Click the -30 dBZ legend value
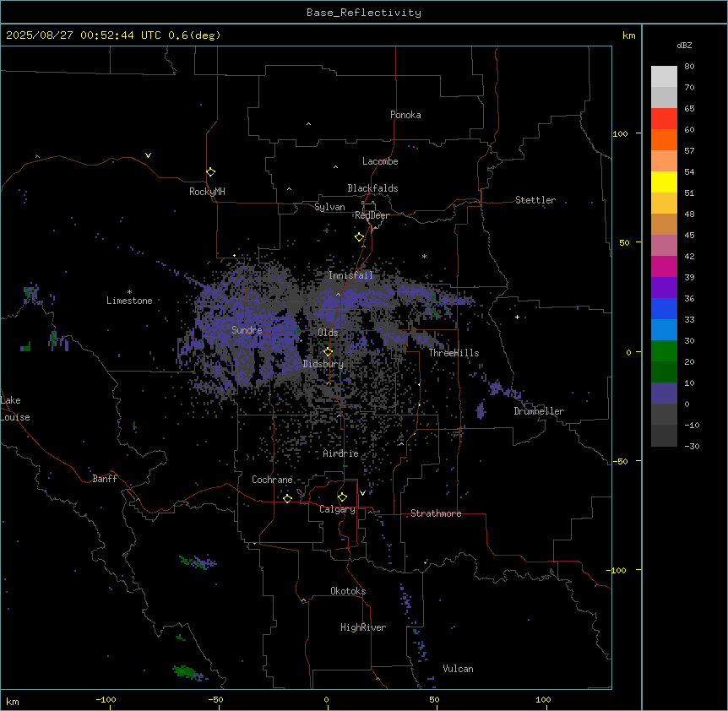The width and height of the screenshot is (728, 711). (692, 446)
